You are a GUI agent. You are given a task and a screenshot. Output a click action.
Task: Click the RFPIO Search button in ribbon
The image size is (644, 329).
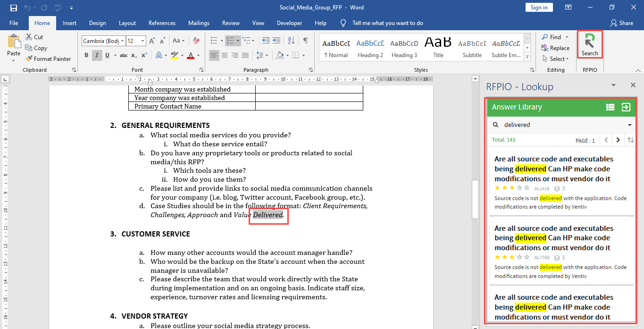pyautogui.click(x=590, y=45)
